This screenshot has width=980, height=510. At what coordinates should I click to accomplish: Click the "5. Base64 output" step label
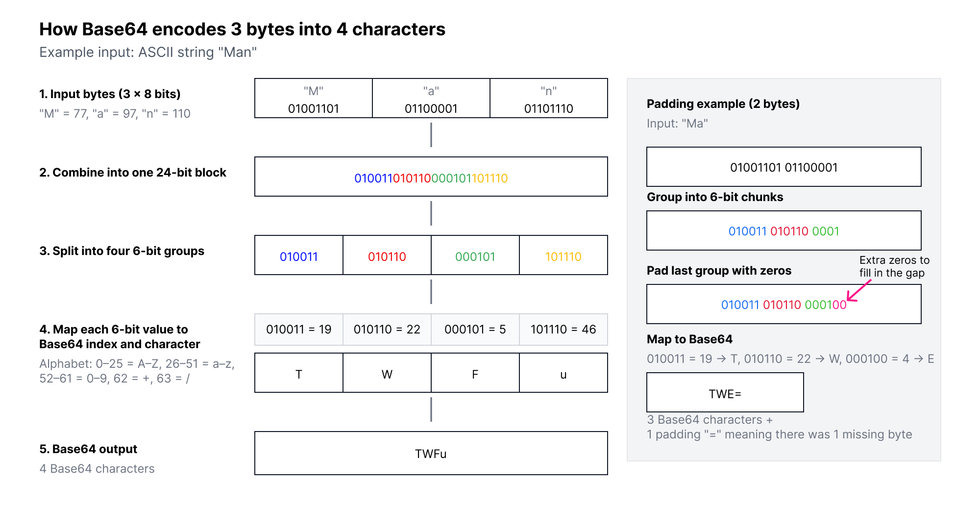88,449
